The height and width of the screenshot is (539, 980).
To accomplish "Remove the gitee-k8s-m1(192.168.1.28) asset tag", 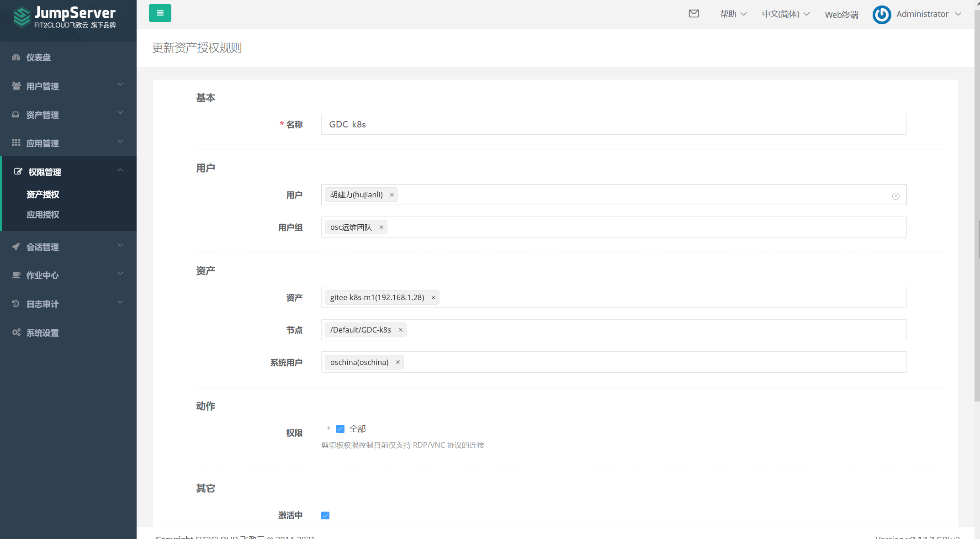I will (433, 297).
